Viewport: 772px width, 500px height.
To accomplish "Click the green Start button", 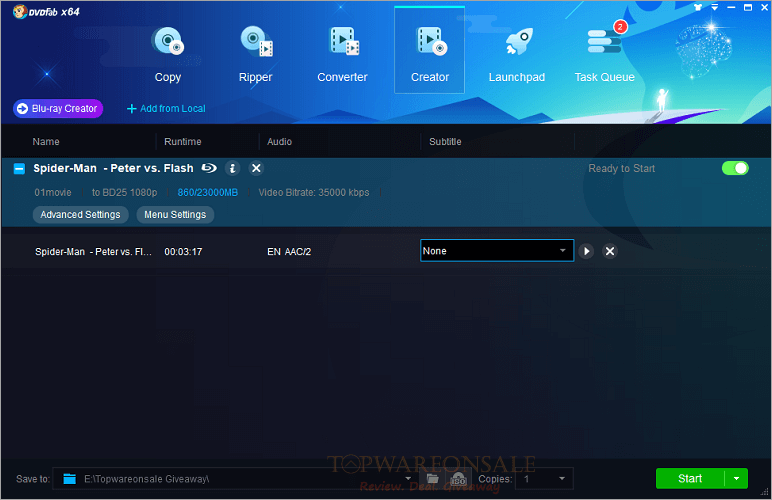I will [690, 478].
